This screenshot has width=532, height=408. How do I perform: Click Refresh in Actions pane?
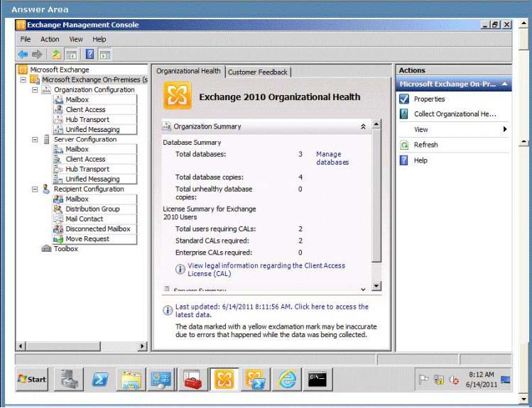425,145
